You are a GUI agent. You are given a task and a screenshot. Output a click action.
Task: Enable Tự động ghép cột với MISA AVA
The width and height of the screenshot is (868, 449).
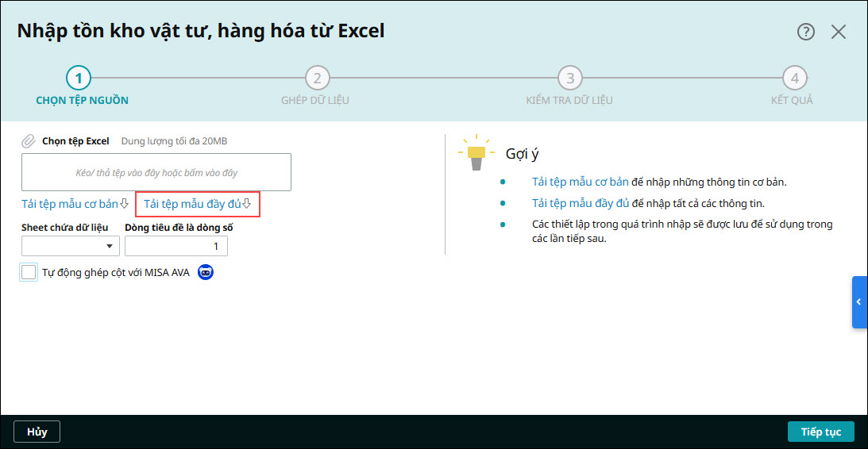(x=29, y=272)
